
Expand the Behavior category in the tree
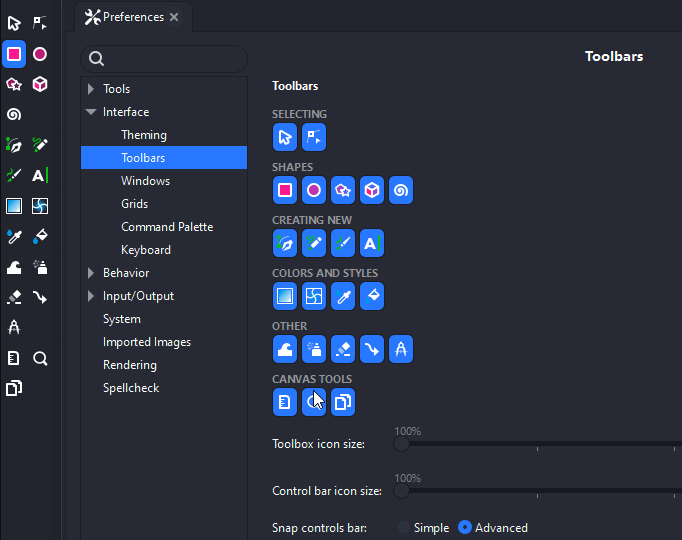pyautogui.click(x=91, y=273)
